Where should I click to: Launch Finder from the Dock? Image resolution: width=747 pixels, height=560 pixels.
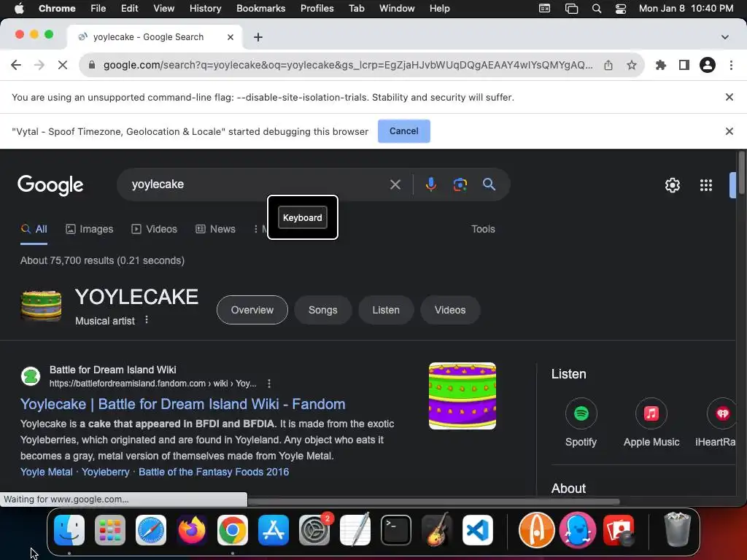click(69, 530)
